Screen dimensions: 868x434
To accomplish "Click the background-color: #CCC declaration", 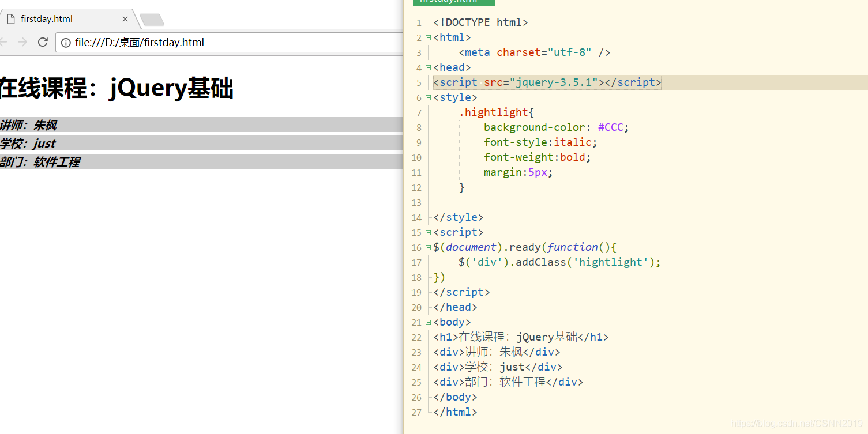I will tap(556, 127).
